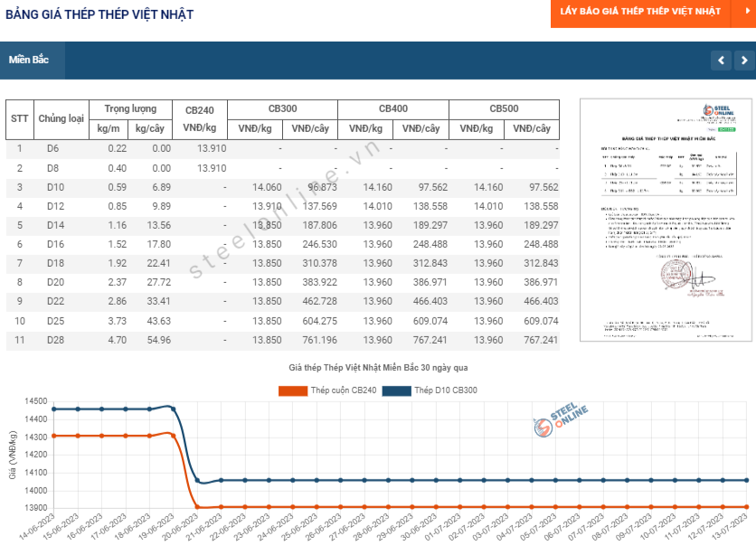Click the CB300 column header
Viewport: 756px width, 546px height.
[x=282, y=109]
